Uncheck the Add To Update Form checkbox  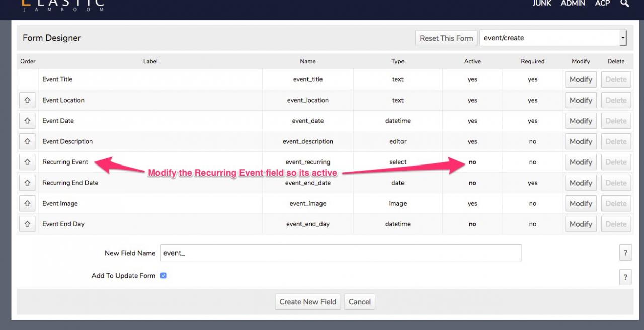(163, 276)
